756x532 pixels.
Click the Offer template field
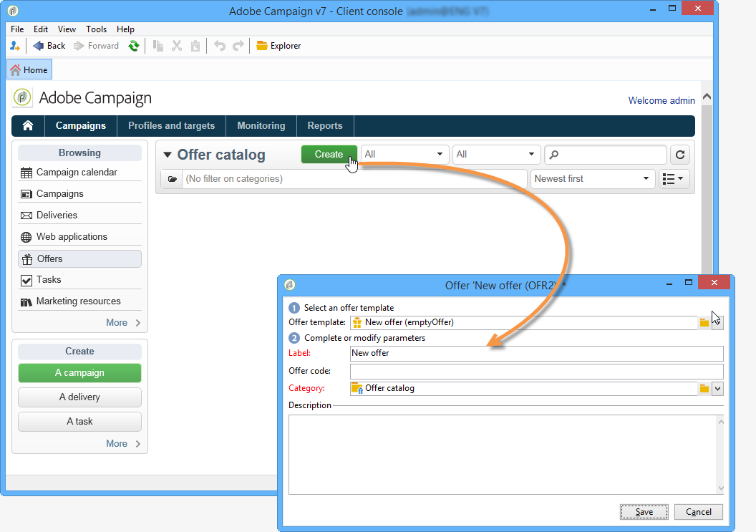[x=523, y=322]
